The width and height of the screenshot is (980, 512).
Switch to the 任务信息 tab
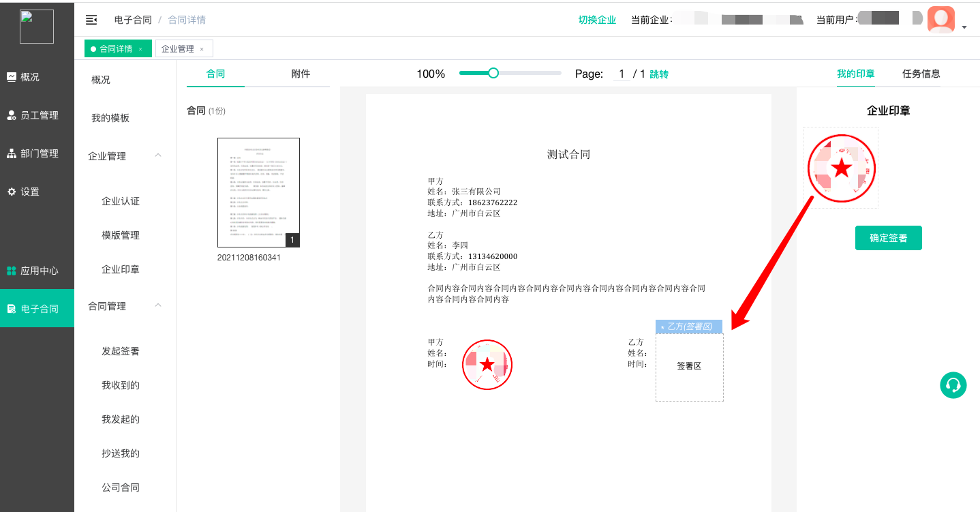pos(921,74)
